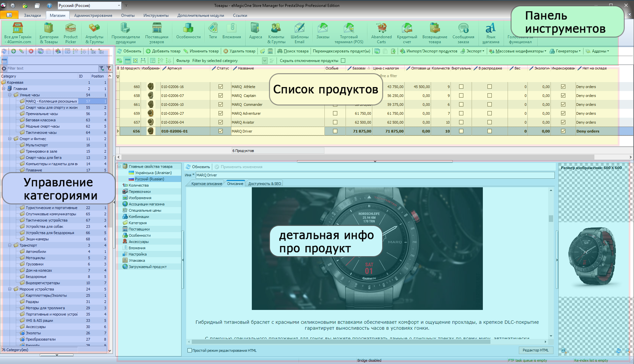Collapse Морские устройства category node
634x364 pixels.
(x=10, y=289)
